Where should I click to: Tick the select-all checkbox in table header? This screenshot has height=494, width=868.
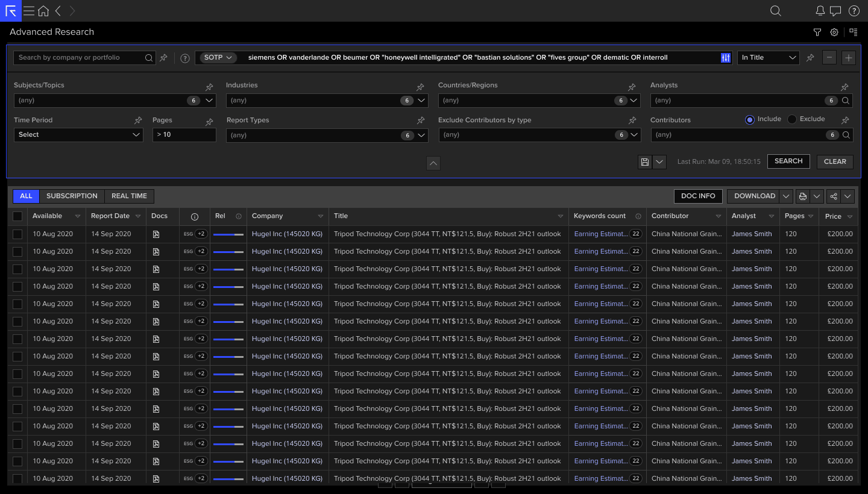coord(17,216)
